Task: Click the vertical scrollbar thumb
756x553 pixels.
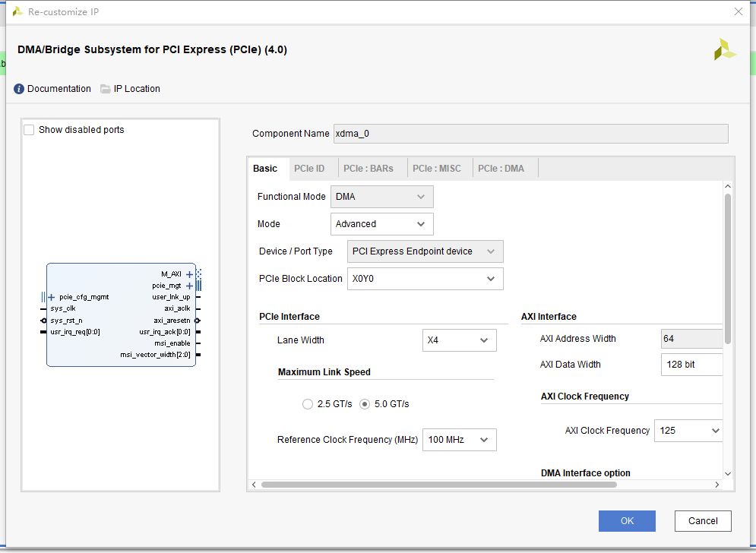Action: 728,269
